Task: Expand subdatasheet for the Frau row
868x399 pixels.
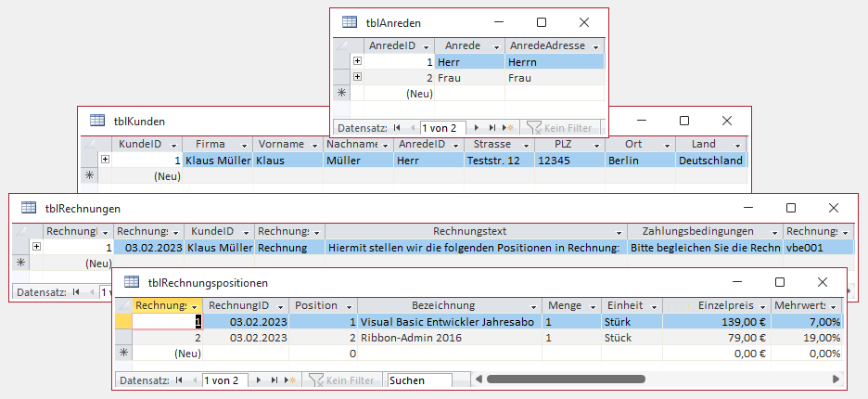Action: (357, 78)
